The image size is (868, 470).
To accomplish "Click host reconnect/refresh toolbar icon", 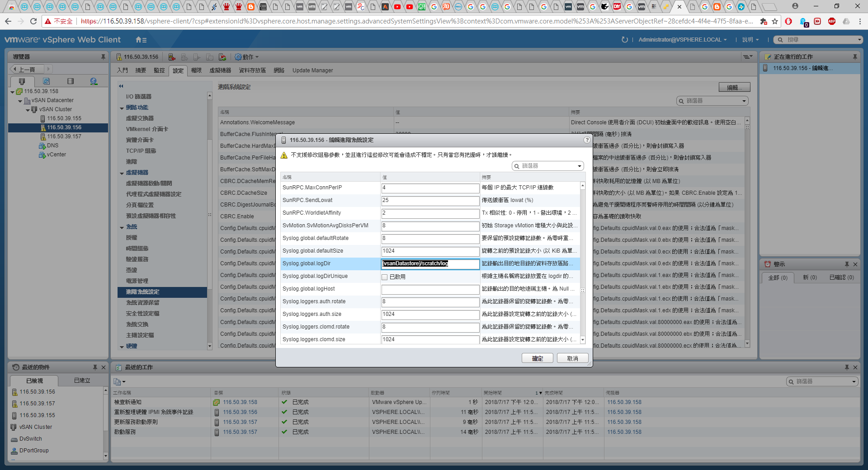I will click(x=222, y=57).
